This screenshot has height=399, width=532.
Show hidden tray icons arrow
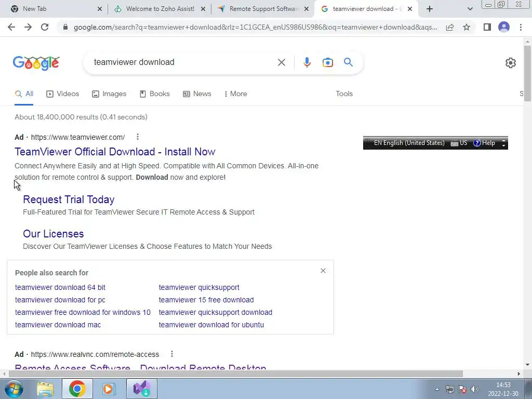click(x=437, y=389)
